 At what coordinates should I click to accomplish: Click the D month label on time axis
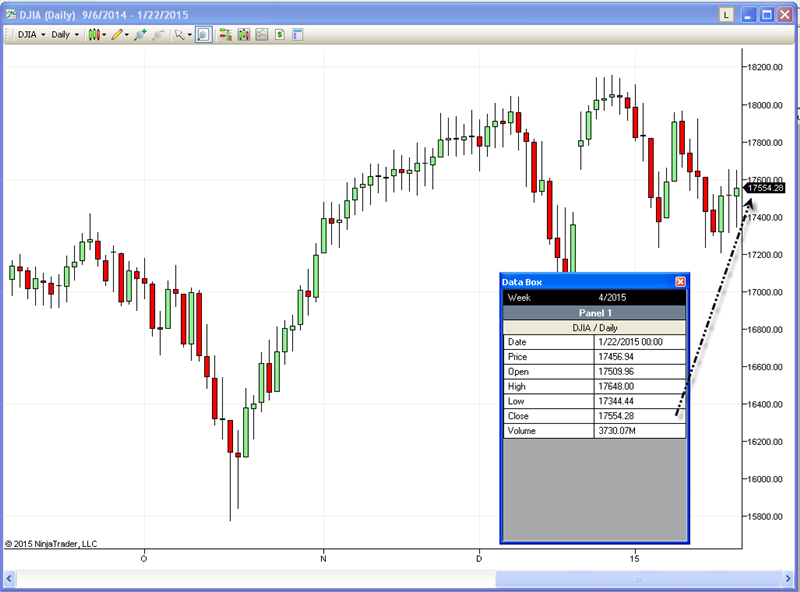click(x=479, y=558)
